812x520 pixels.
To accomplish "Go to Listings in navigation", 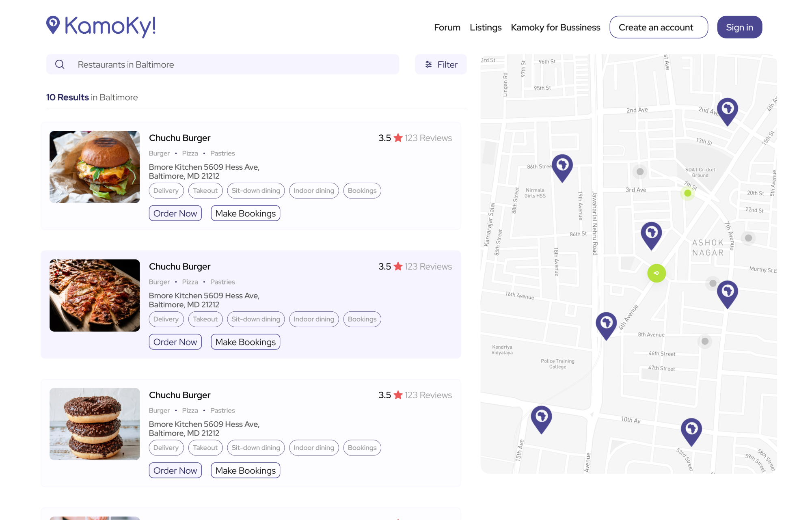I will pyautogui.click(x=486, y=28).
